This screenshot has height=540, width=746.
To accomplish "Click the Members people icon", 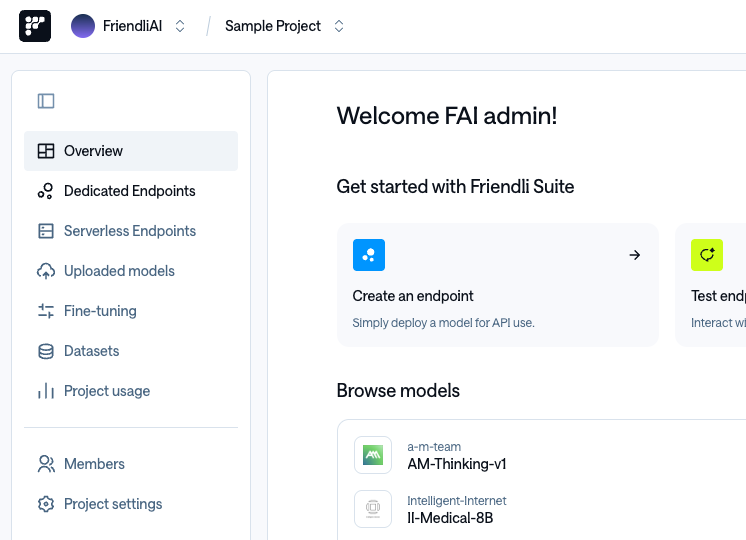I will tap(46, 464).
